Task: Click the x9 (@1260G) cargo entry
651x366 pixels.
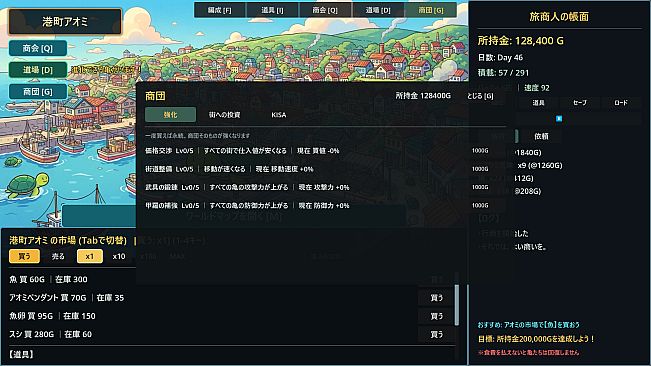Action: click(540, 165)
